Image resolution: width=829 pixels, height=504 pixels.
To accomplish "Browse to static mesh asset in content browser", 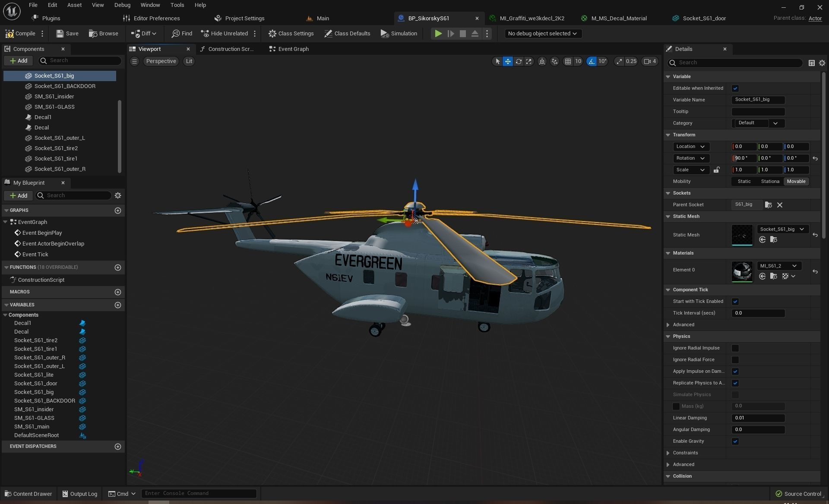I will pyautogui.click(x=773, y=240).
